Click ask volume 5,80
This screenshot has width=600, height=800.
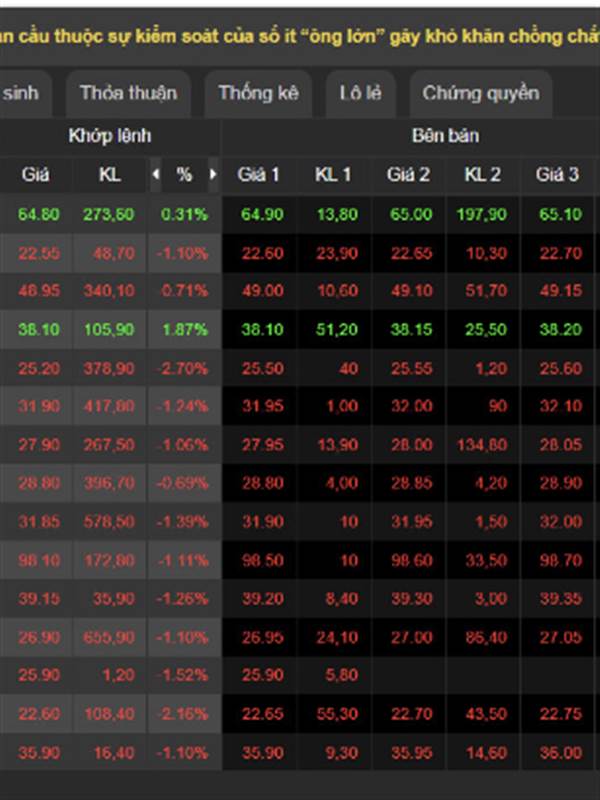[x=341, y=674]
